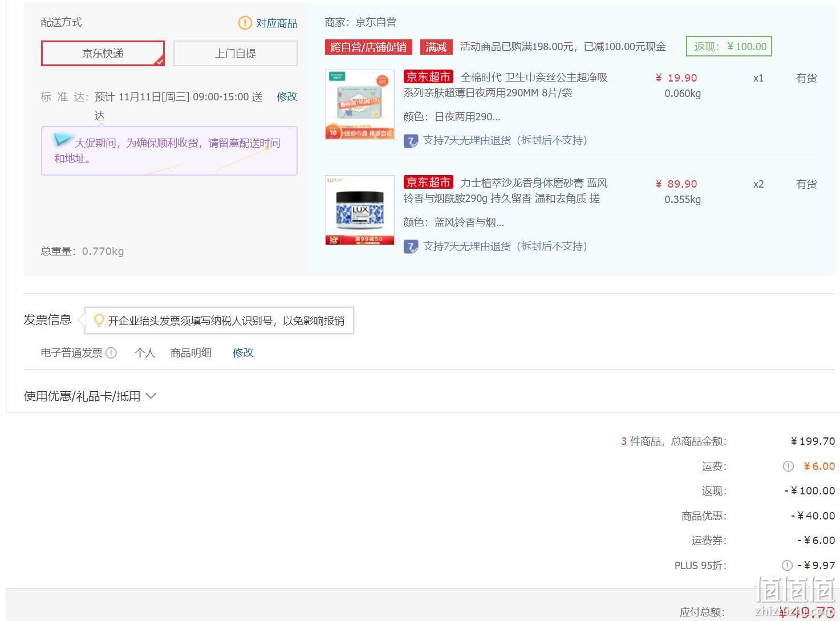The height and width of the screenshot is (621, 840).
Task: Click the paper plane icon in the 大促期间 notice
Action: (63, 139)
